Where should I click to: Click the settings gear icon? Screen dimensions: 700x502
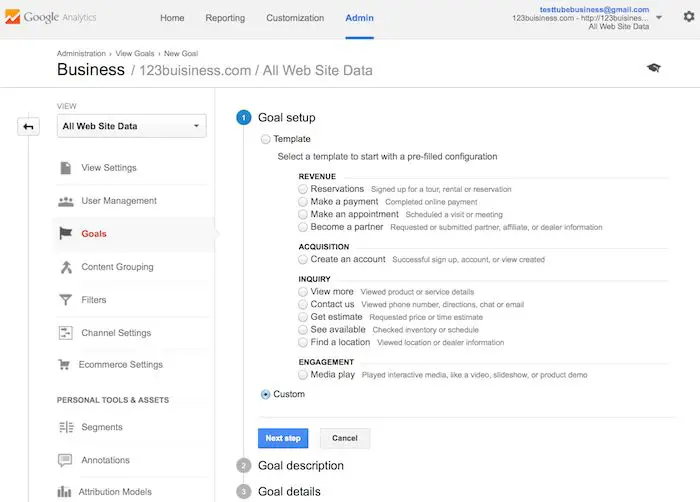coord(688,18)
